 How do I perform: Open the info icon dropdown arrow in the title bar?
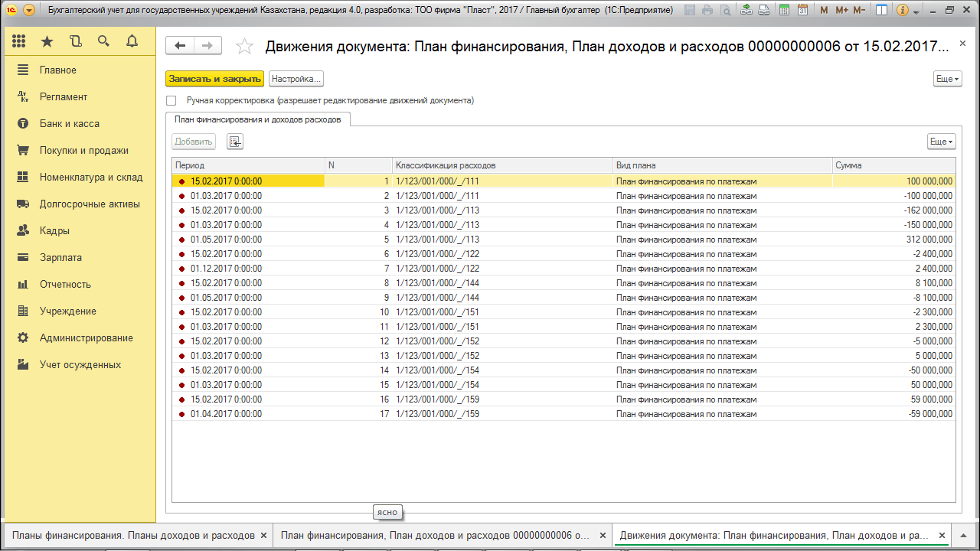(x=917, y=11)
